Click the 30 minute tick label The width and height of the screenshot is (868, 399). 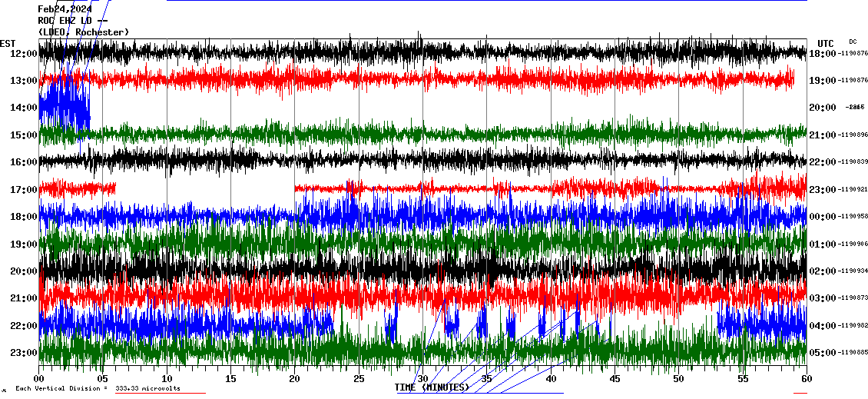point(422,379)
